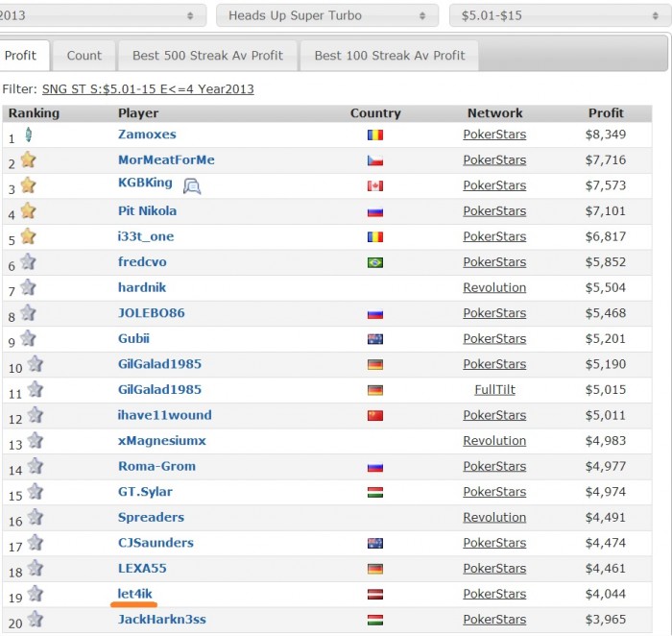Click the silver star next to fredcvo
The width and height of the screenshot is (672, 636).
28,261
